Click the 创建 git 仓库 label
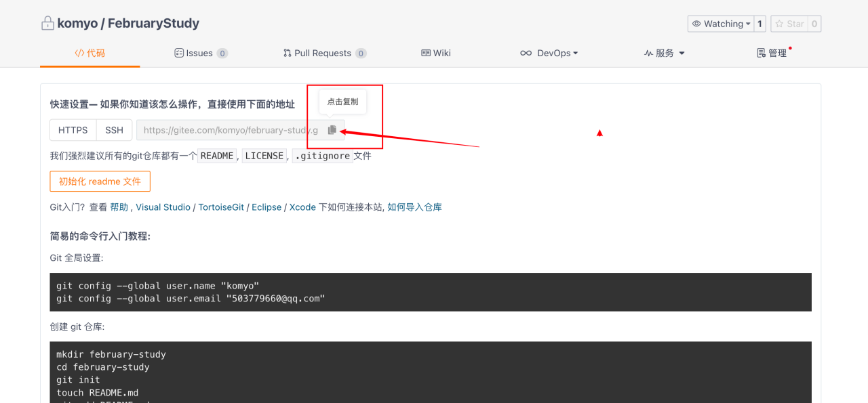Viewport: 868px width, 403px height. coord(77,326)
